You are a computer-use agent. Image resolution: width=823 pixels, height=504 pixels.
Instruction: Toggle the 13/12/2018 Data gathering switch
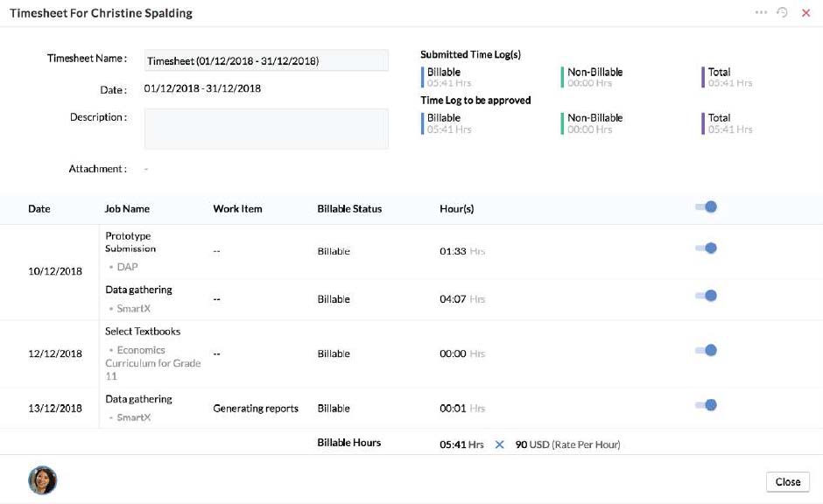706,405
